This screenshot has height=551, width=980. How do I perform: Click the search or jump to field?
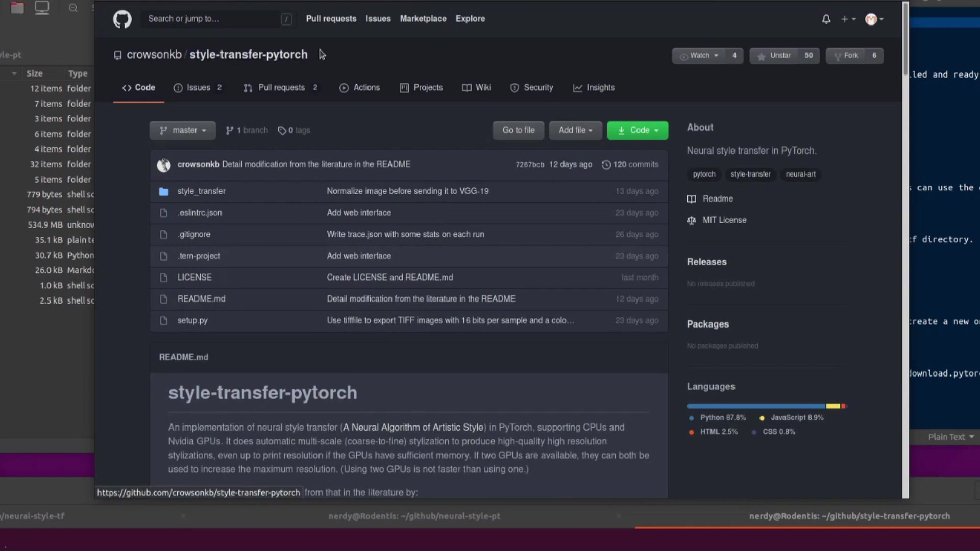tap(218, 19)
